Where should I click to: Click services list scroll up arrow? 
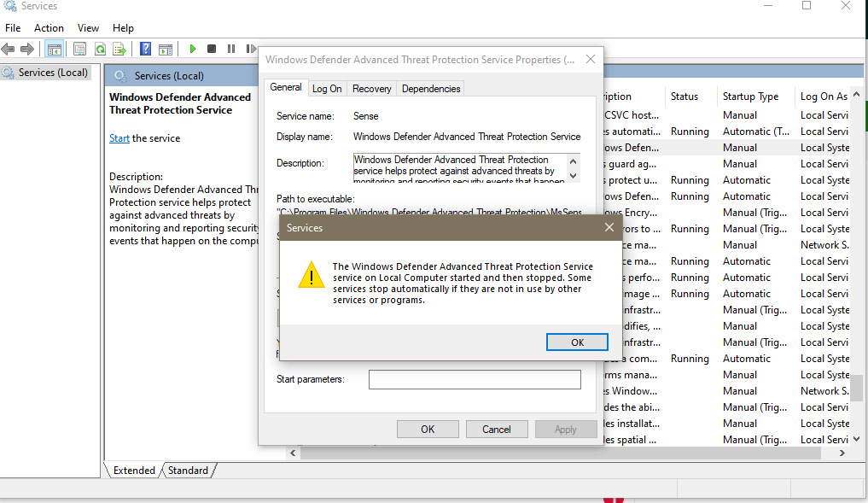pos(856,94)
